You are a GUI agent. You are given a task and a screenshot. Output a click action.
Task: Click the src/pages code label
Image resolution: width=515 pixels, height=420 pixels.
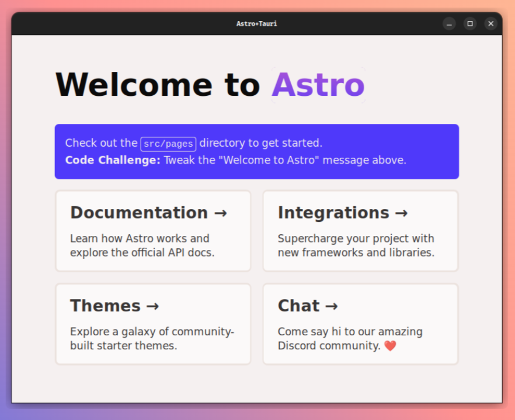coord(169,144)
